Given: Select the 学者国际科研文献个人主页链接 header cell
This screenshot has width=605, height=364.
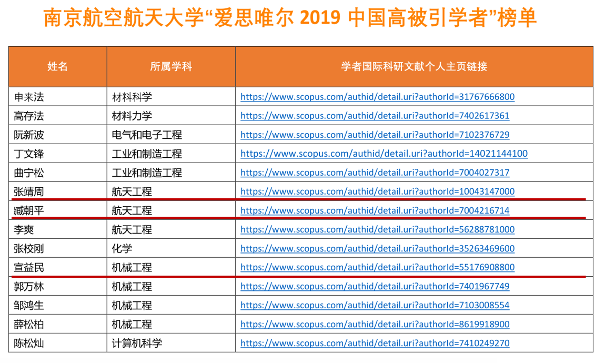Looking at the screenshot, I should coord(414,66).
